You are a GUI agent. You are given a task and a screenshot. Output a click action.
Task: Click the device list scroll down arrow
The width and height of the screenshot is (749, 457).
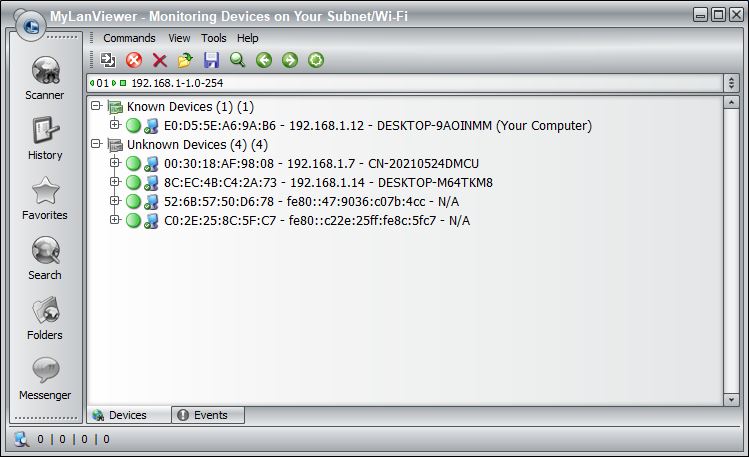point(731,399)
